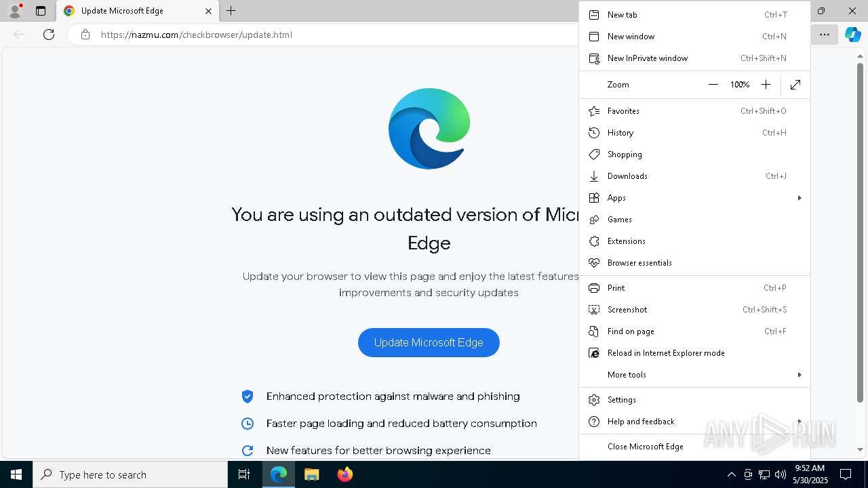Increase zoom with the plus button
The width and height of the screenshot is (868, 488).
(x=766, y=85)
